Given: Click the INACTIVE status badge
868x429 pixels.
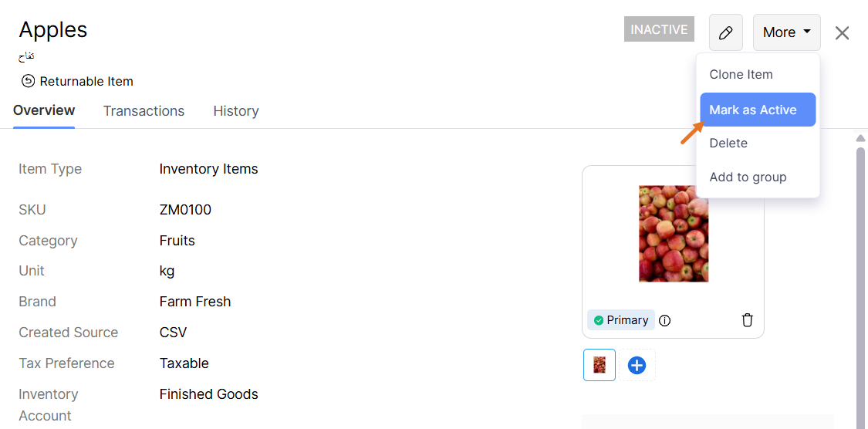Looking at the screenshot, I should [x=659, y=29].
